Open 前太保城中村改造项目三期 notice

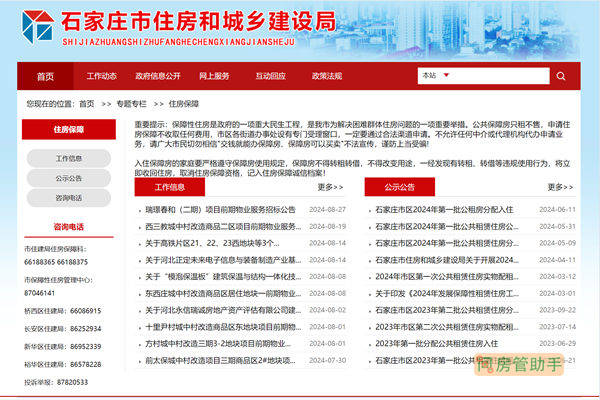pyautogui.click(x=220, y=361)
